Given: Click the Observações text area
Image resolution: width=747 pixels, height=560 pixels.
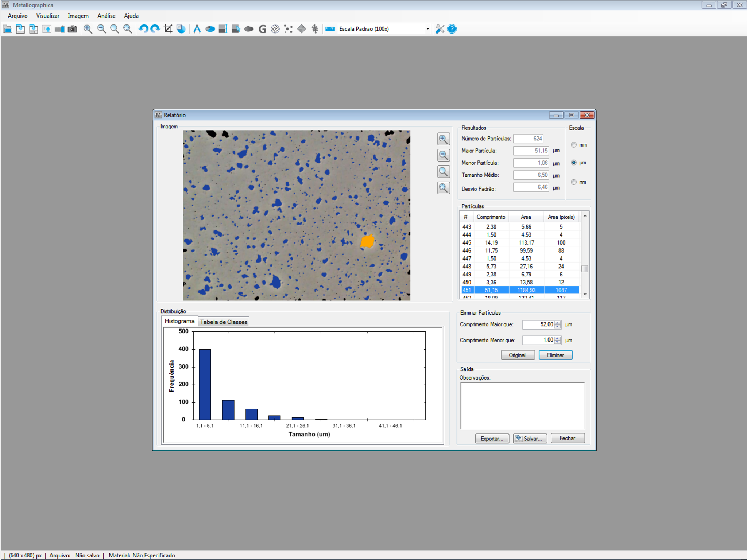Looking at the screenshot, I should (522, 406).
